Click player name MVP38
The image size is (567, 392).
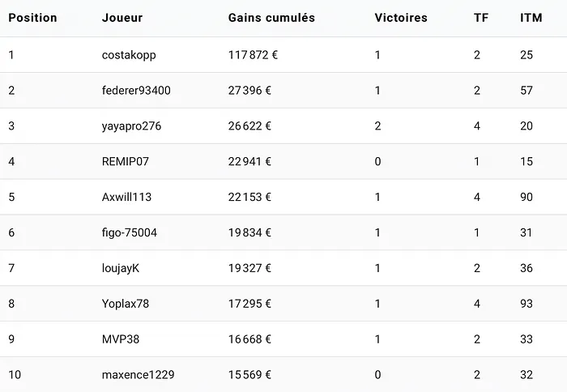tap(121, 339)
